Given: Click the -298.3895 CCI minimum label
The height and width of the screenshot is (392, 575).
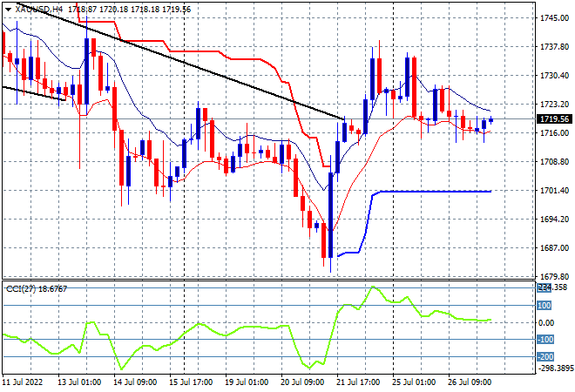Looking at the screenshot, I should [x=555, y=368].
